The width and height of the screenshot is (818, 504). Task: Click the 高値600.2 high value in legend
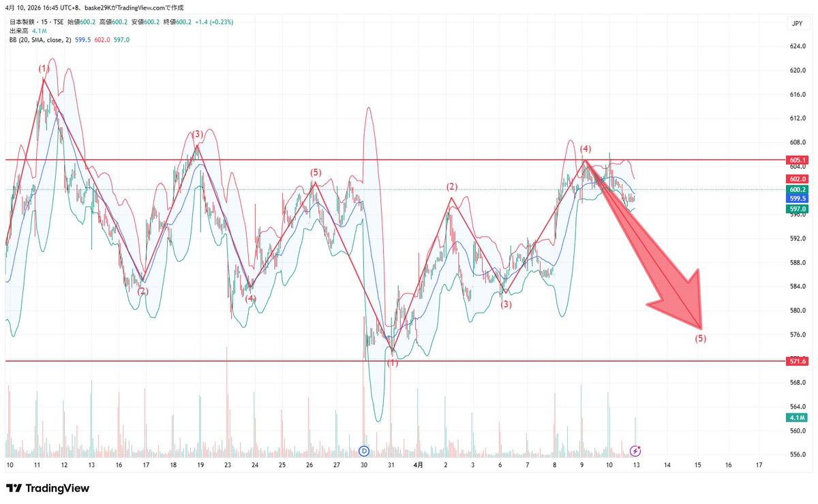pos(113,22)
